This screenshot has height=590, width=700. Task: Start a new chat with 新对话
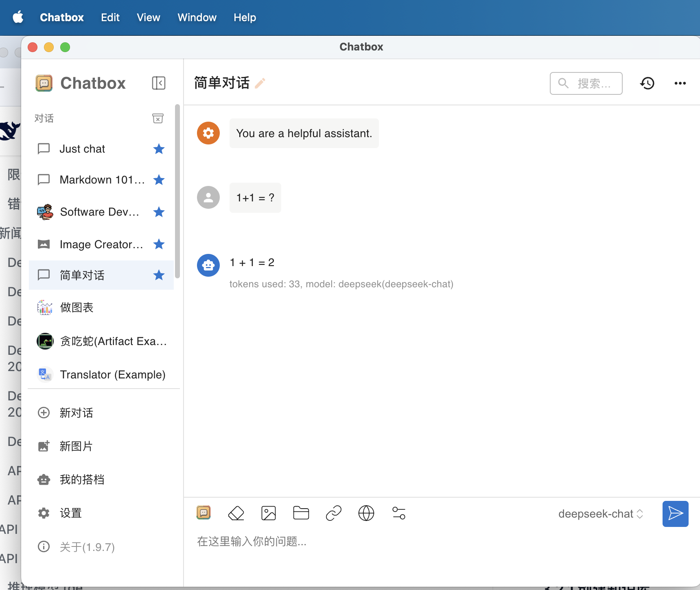[101, 413]
